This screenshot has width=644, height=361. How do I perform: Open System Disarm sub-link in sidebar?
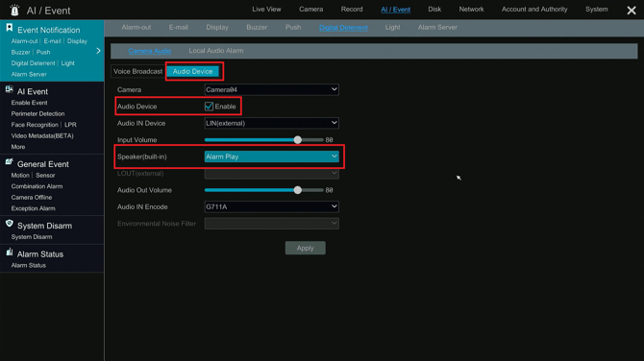click(32, 237)
